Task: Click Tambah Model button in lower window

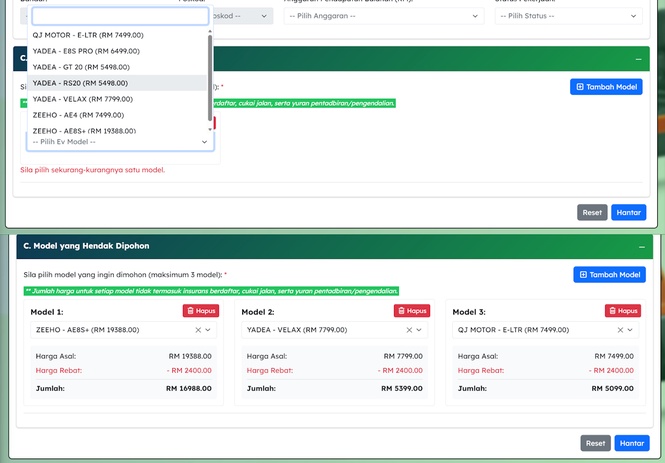Action: tap(609, 275)
